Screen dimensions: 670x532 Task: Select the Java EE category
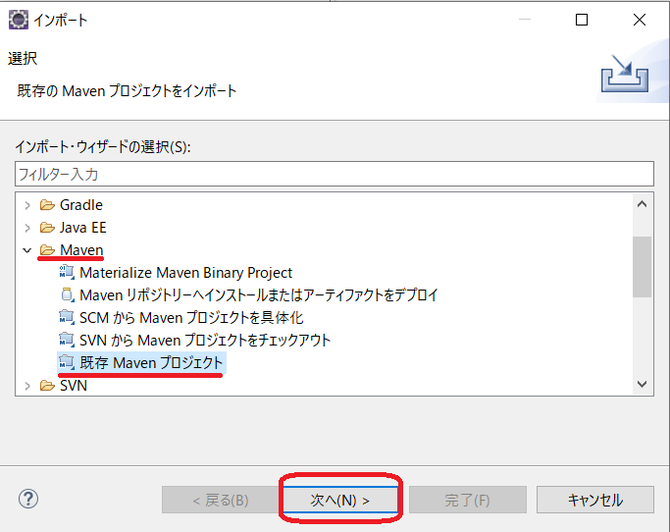point(83,228)
